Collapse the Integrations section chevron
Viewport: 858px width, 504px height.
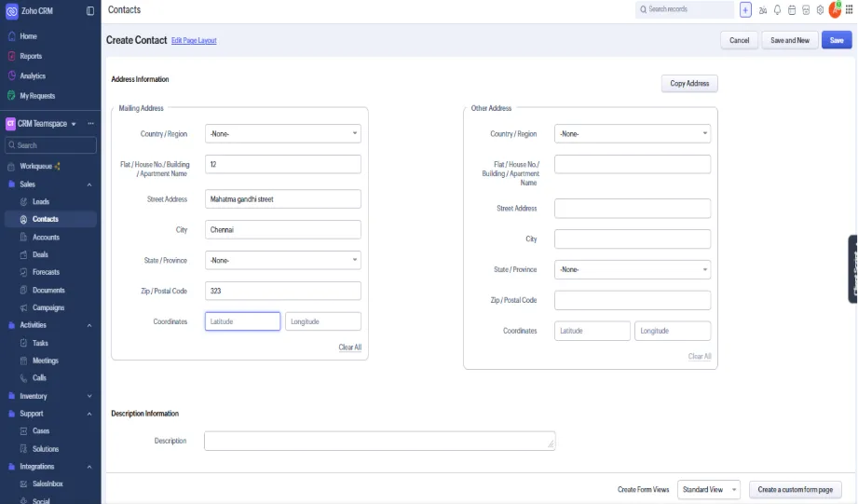click(x=89, y=468)
